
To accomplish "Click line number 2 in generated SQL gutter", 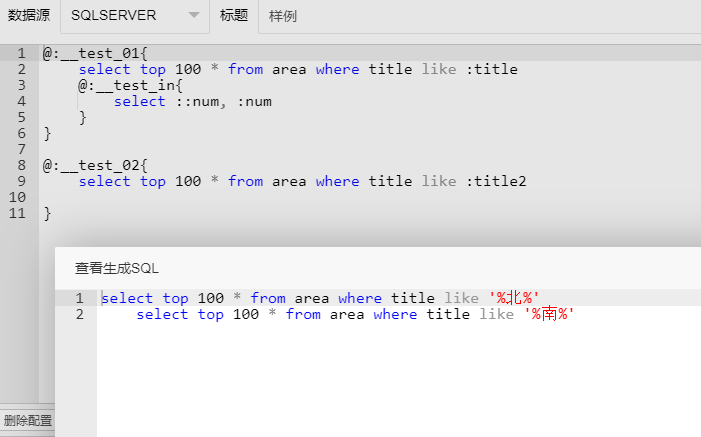I will tap(80, 314).
